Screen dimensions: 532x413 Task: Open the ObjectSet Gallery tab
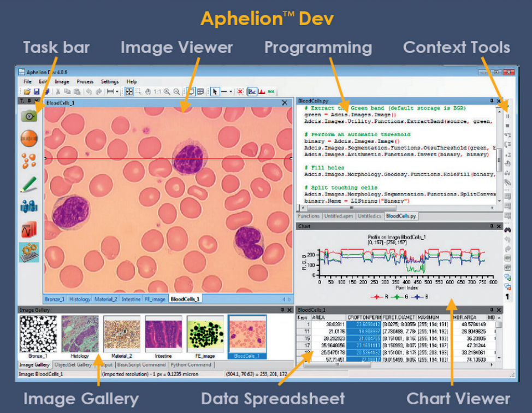click(x=73, y=365)
